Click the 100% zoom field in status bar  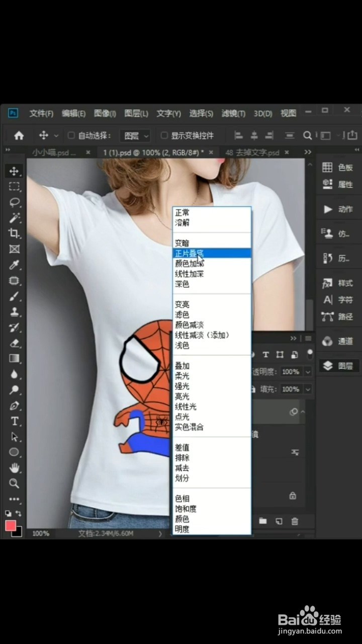click(x=41, y=533)
